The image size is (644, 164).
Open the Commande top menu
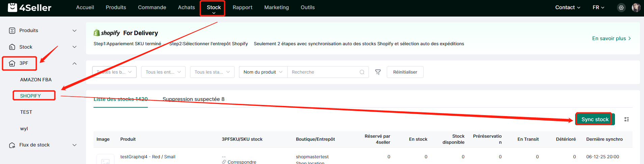click(x=152, y=7)
